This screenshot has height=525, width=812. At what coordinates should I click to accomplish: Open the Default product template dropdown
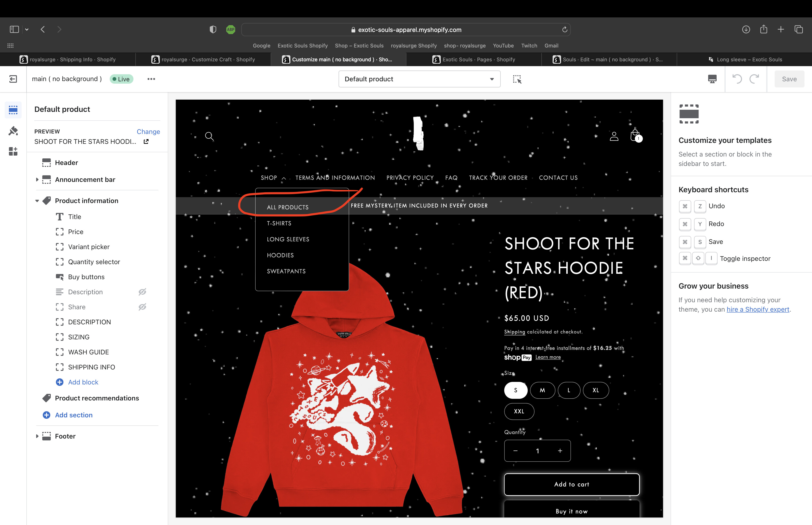point(419,79)
